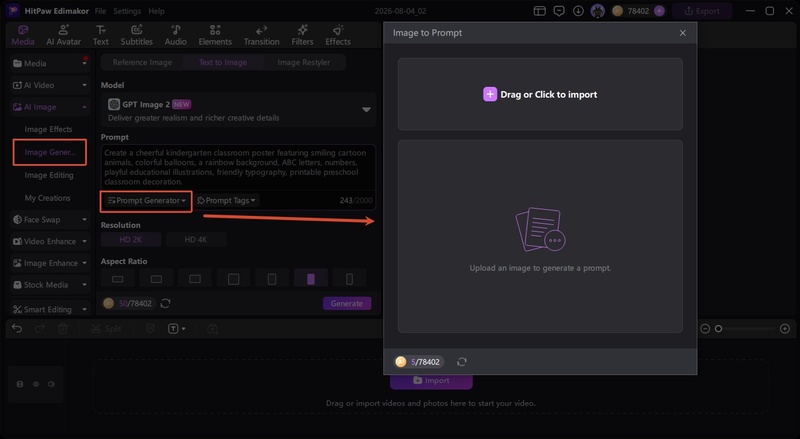The image size is (800, 439).
Task: Open the Transition tab
Action: pos(261,35)
